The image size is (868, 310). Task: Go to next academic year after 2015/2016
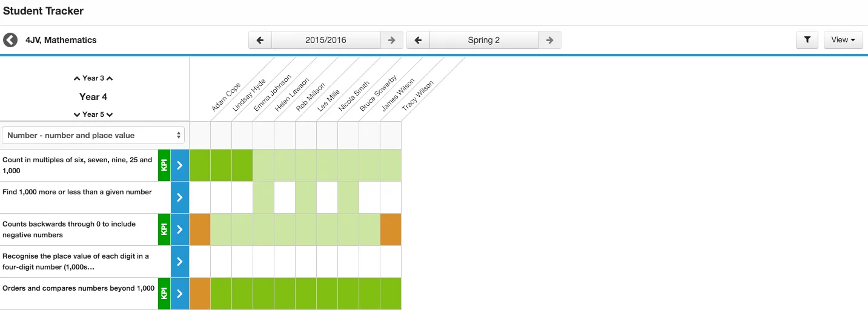tap(392, 40)
